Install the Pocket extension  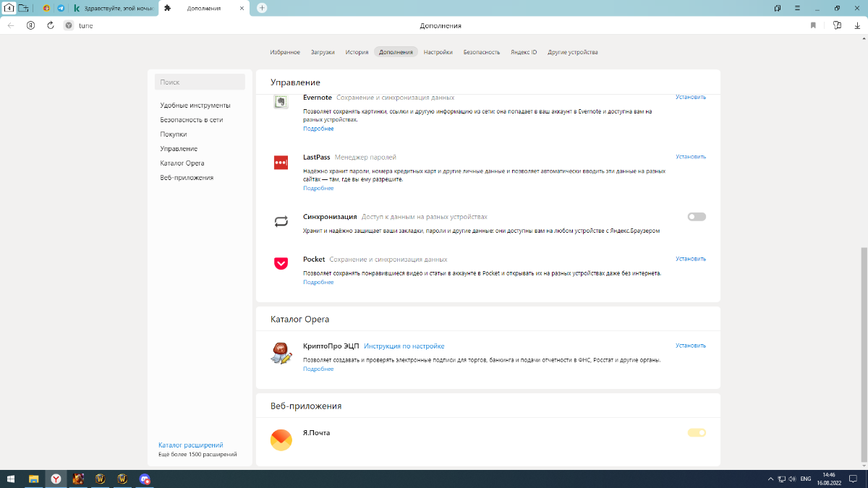point(691,259)
